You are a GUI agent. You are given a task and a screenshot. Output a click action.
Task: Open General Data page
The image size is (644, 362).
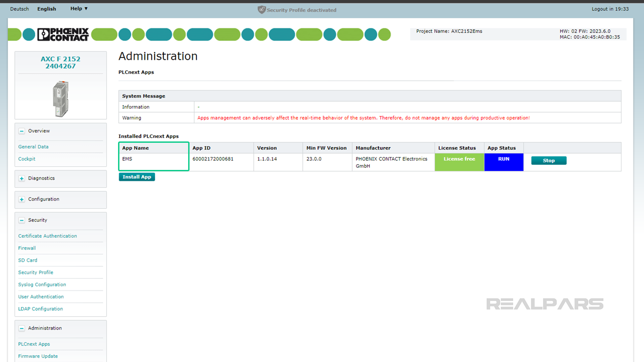click(33, 146)
